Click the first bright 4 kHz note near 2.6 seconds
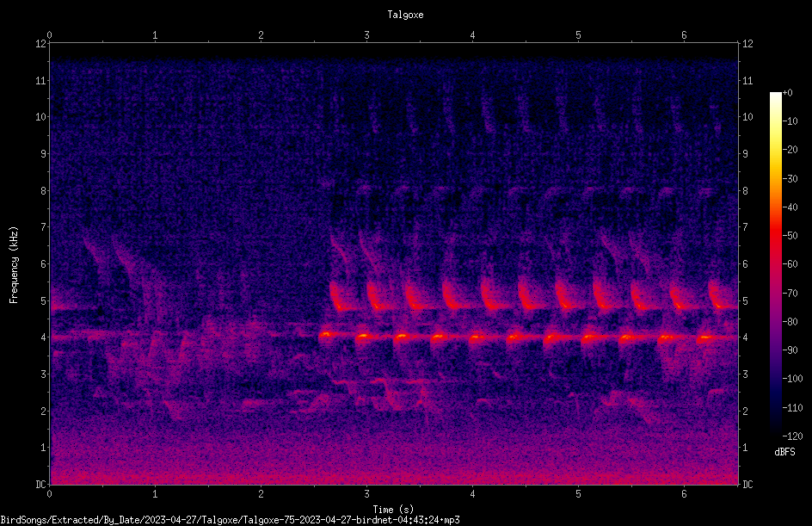812x526 pixels. pyautogui.click(x=325, y=335)
